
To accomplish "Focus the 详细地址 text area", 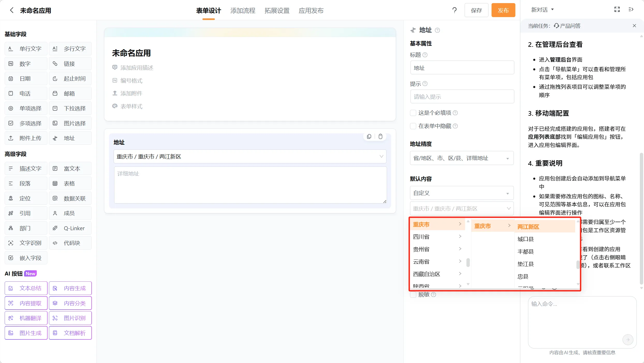I will point(250,185).
